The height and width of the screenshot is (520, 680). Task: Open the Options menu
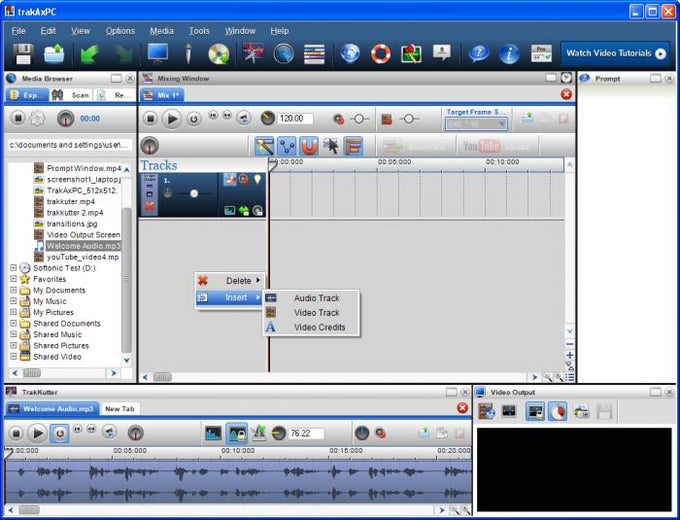point(120,31)
